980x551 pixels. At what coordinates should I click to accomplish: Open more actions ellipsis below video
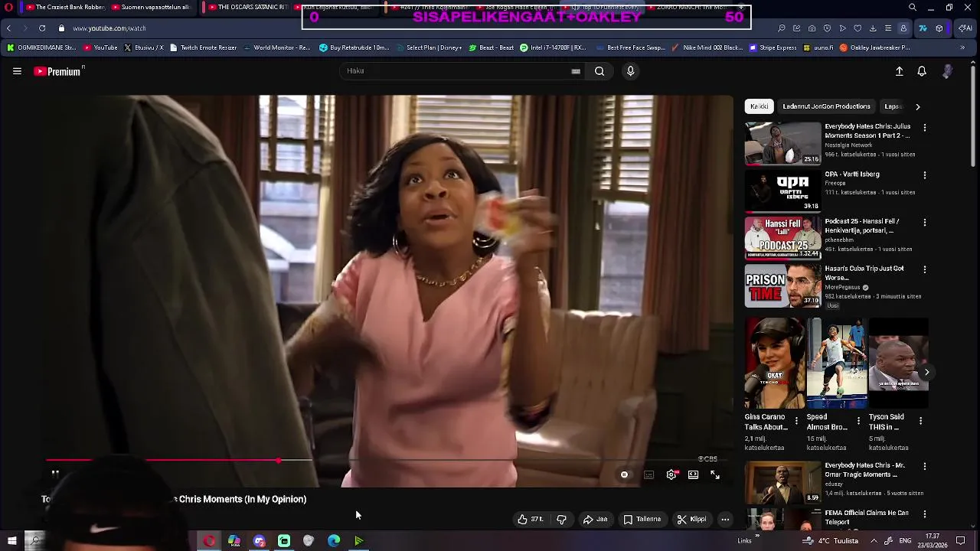click(x=725, y=519)
